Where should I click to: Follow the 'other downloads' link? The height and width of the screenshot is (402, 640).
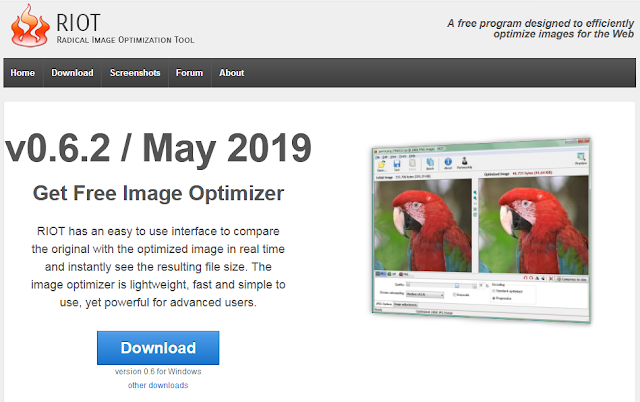(x=158, y=385)
